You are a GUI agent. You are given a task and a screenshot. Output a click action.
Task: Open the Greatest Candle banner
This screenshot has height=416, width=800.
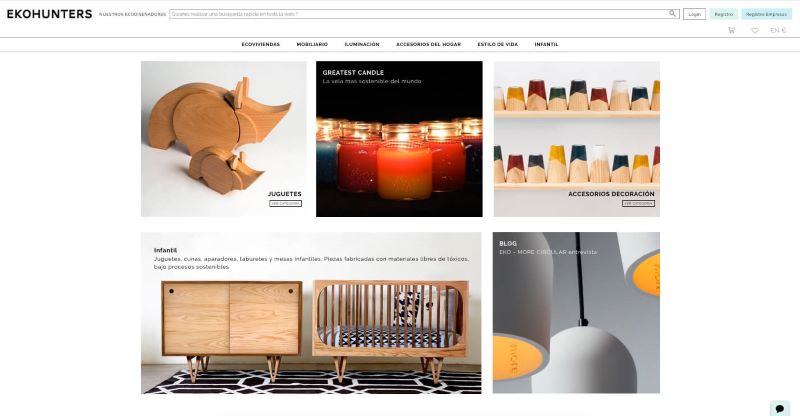[399, 139]
